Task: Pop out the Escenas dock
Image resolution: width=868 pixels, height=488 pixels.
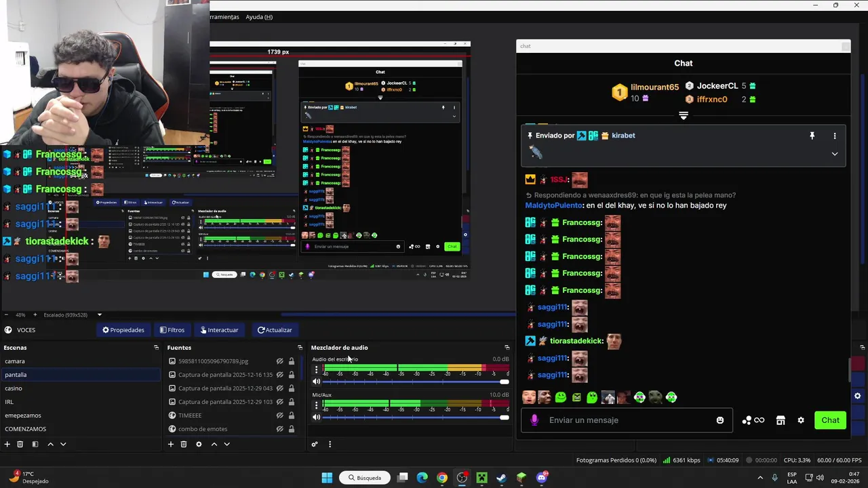Action: (156, 348)
